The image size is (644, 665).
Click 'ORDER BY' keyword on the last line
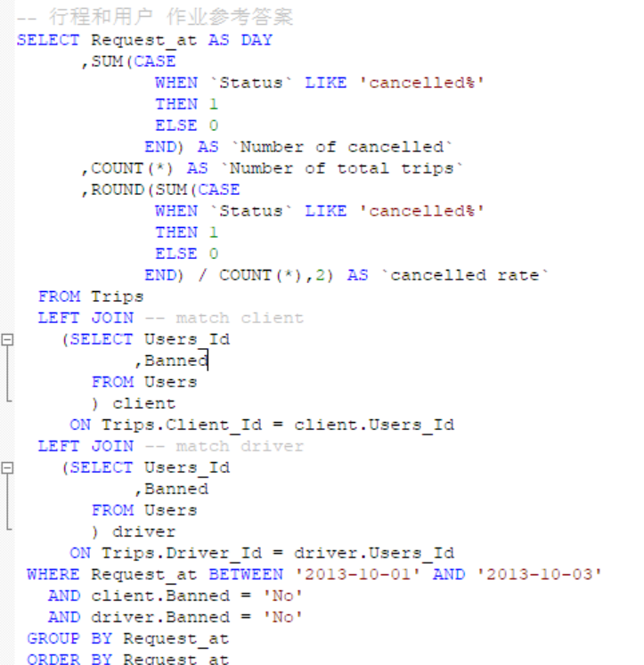[69, 659]
